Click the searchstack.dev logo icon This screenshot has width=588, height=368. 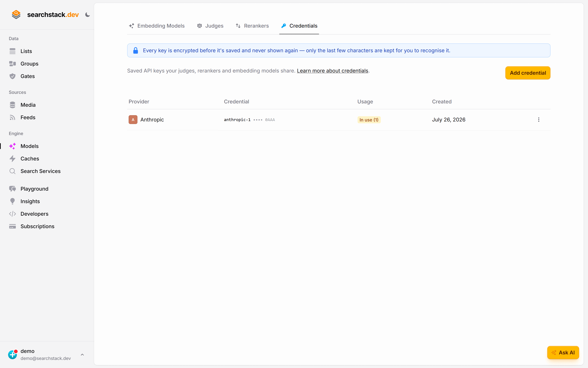16,15
